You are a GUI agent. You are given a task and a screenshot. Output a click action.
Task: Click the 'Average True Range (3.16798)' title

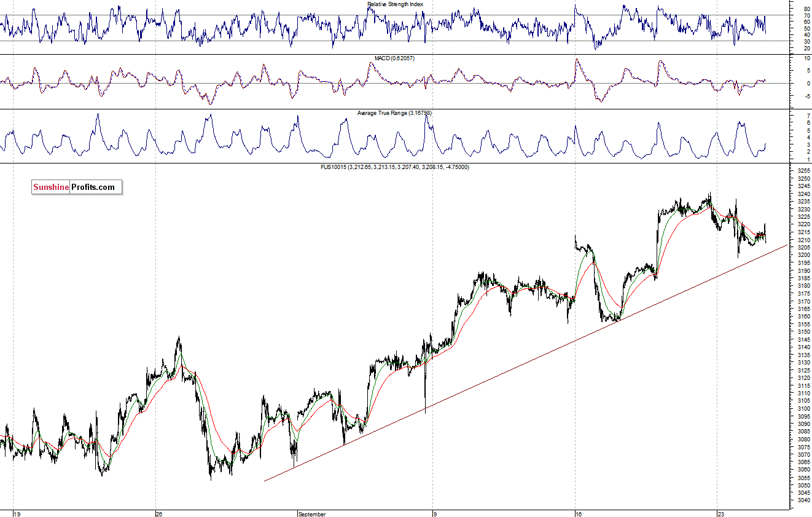tap(395, 113)
